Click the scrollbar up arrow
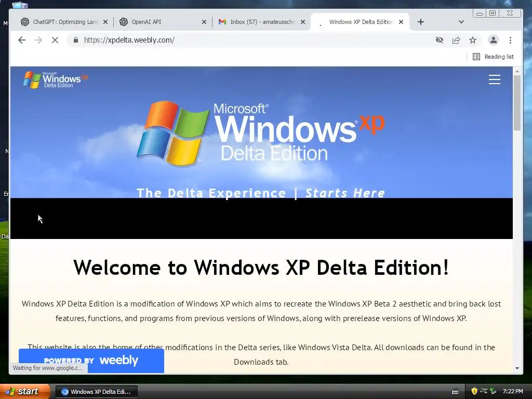The height and width of the screenshot is (399, 532). (517, 71)
